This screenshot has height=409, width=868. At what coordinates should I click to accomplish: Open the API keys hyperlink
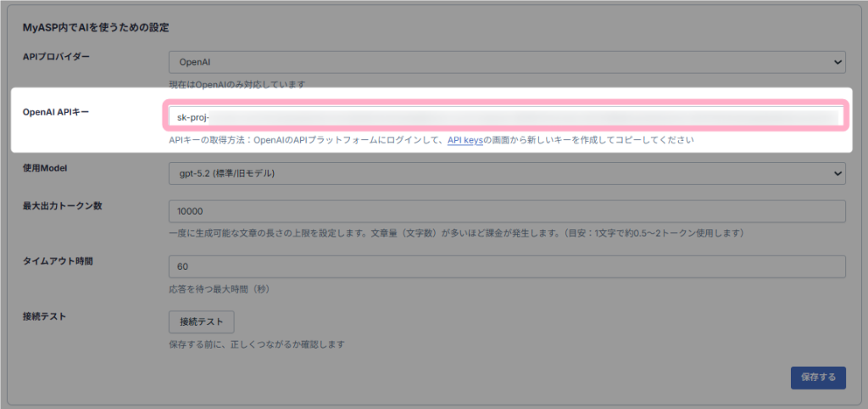click(465, 140)
